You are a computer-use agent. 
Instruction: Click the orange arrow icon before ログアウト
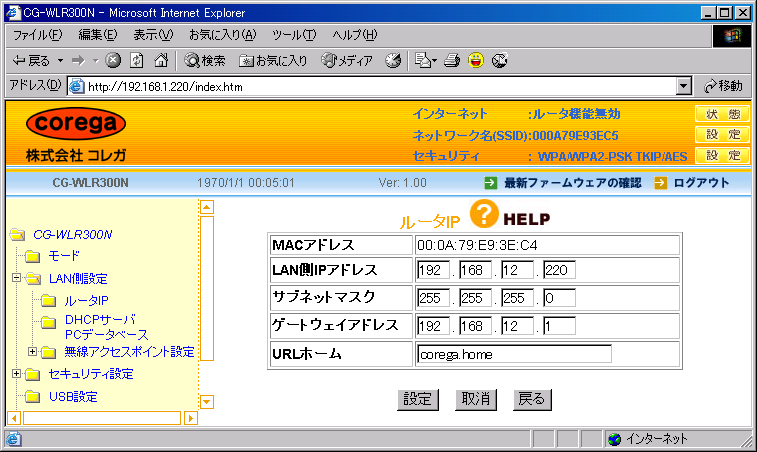[660, 183]
